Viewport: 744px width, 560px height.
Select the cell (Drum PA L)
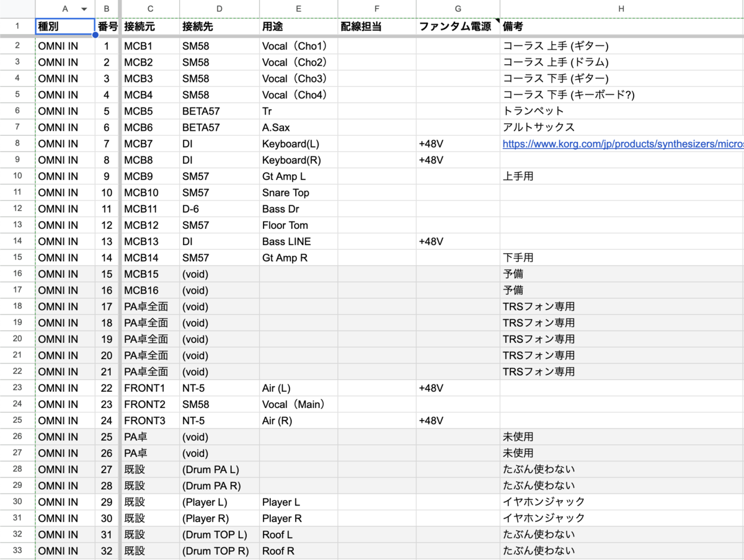(219, 469)
